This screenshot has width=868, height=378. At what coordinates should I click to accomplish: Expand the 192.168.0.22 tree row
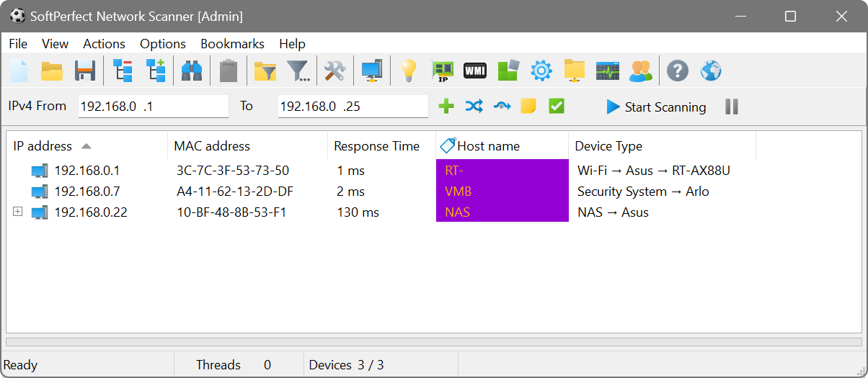(18, 212)
